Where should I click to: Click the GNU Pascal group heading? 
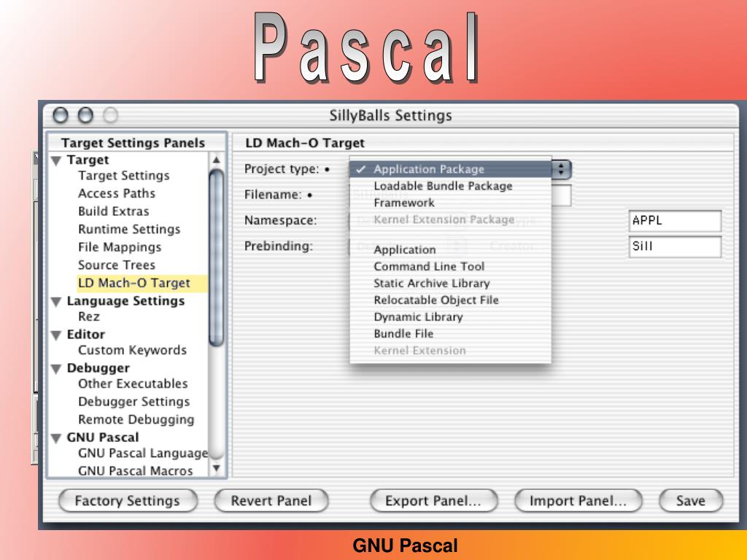coord(103,437)
